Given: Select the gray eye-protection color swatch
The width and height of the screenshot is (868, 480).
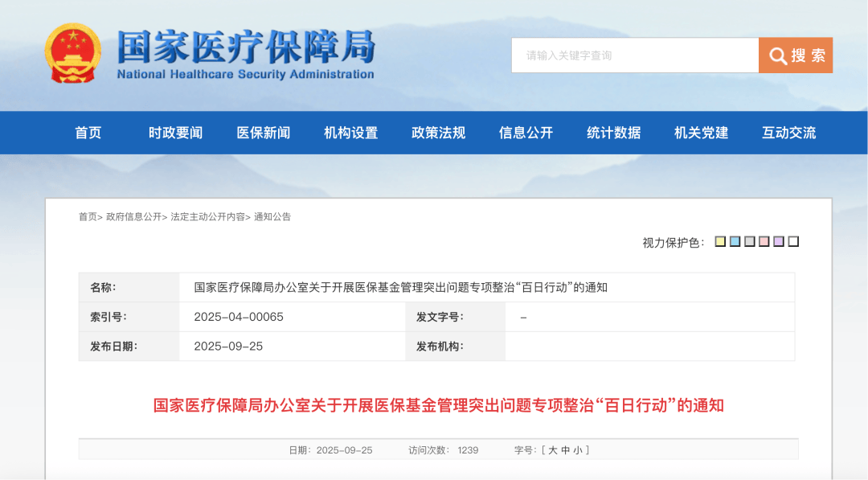Looking at the screenshot, I should 750,241.
